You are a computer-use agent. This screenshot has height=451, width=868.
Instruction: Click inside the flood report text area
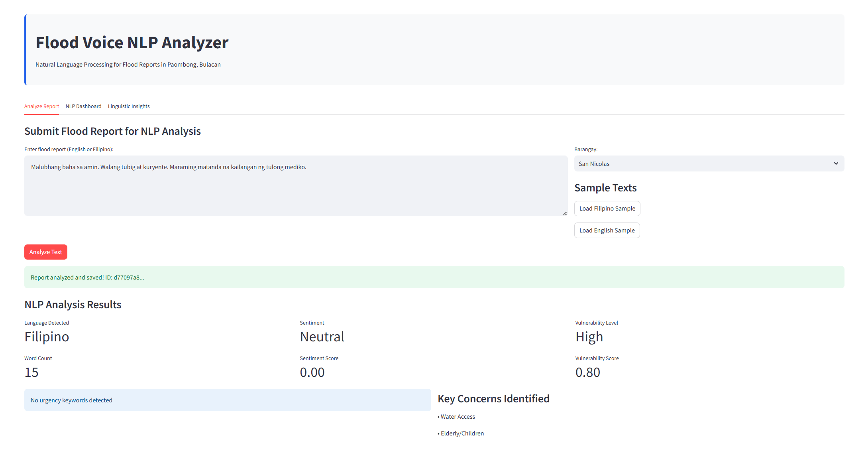pyautogui.click(x=295, y=185)
